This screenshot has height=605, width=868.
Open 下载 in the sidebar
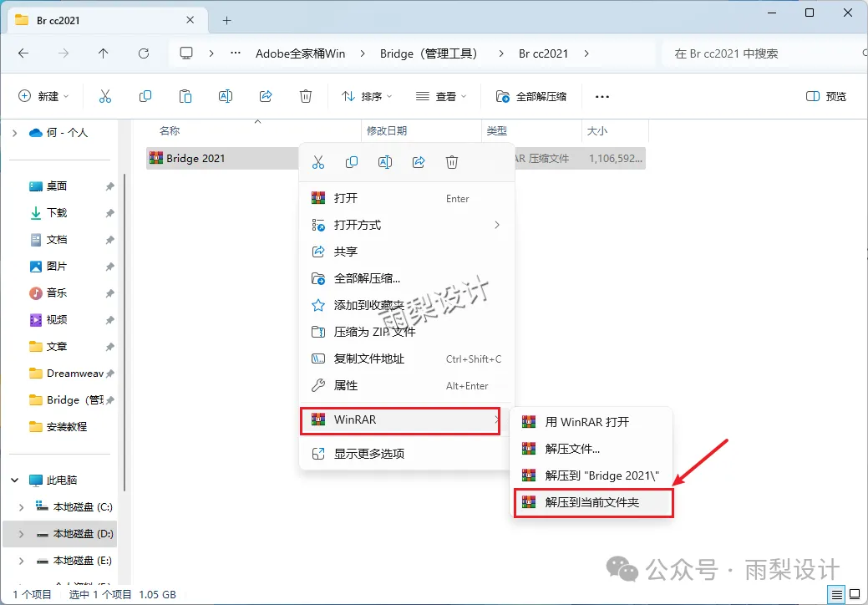coord(57,212)
